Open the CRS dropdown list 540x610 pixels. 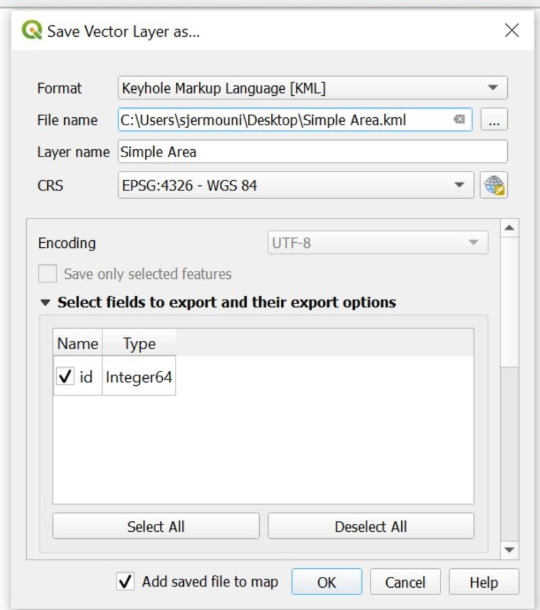pos(296,185)
